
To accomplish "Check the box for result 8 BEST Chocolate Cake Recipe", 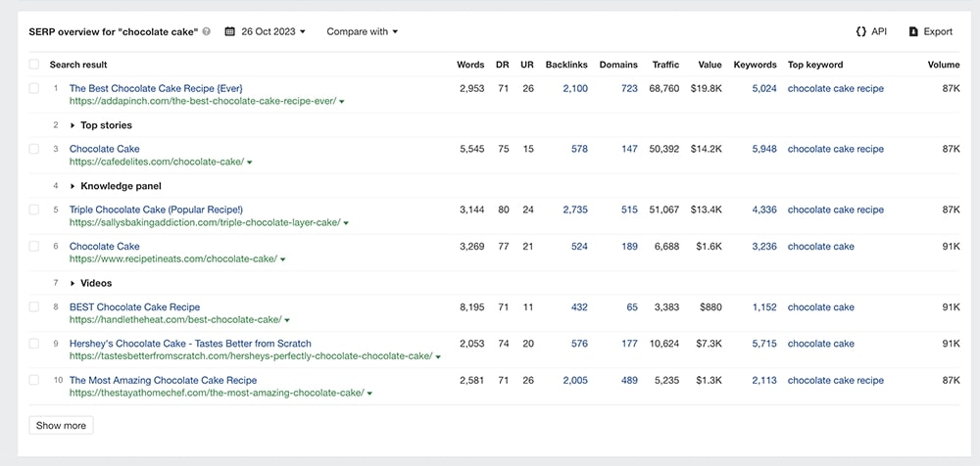I will 33,306.
